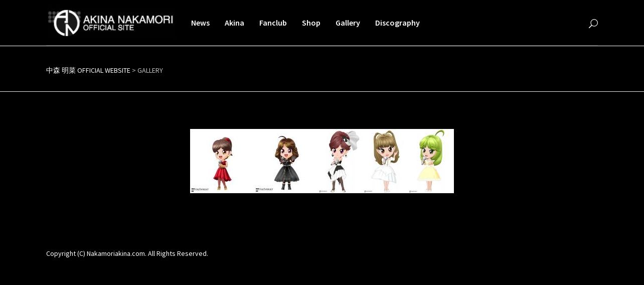
Task: Select the Gallery menu item
Action: tap(348, 23)
